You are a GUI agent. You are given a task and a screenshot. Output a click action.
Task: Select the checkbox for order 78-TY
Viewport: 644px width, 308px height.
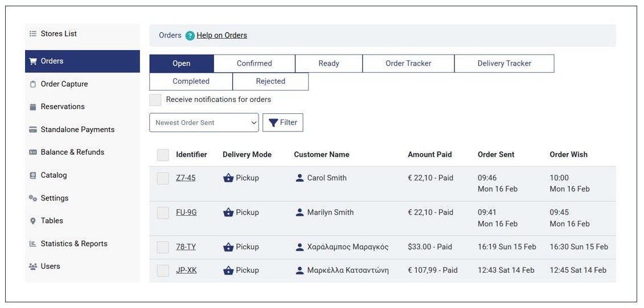point(163,247)
